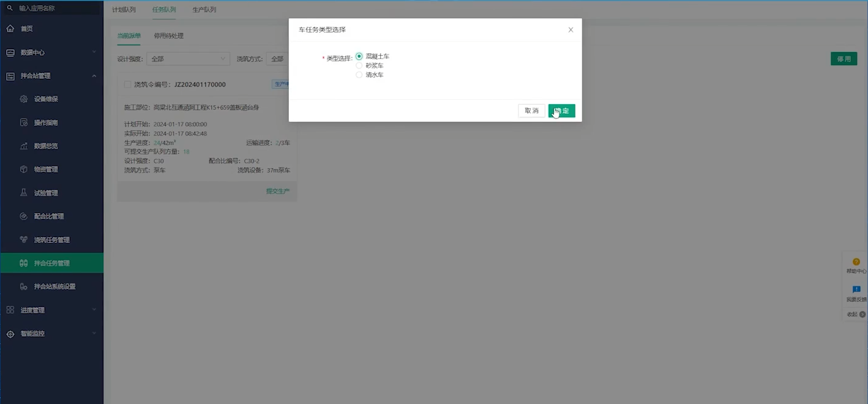
Task: Collapse the floating panel with 收起 arrow
Action: point(862,314)
